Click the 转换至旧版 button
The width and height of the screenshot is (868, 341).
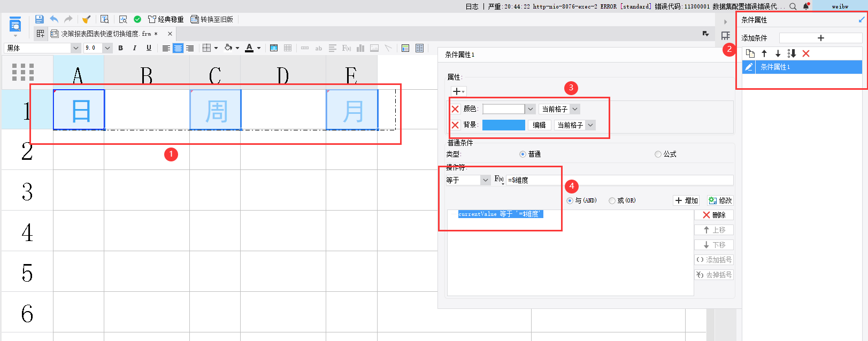pos(212,19)
